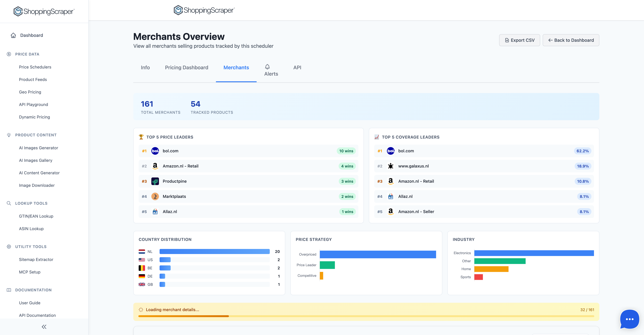Open the API tab

point(297,67)
